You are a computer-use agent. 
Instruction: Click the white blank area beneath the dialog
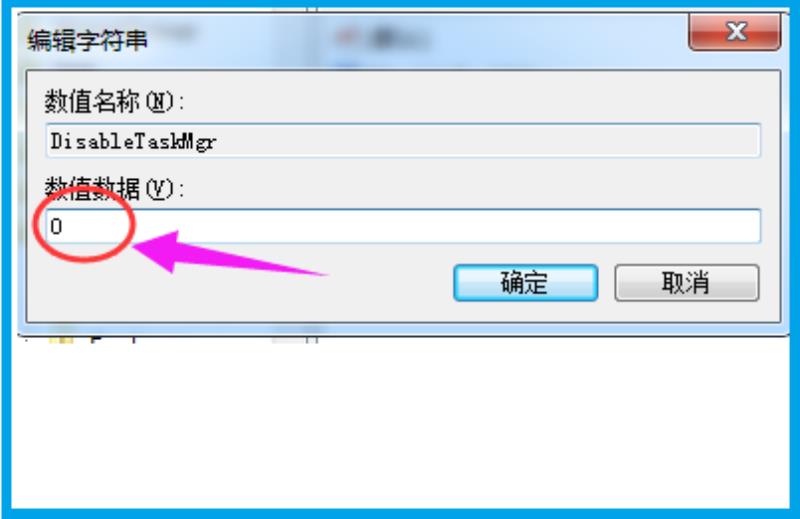pyautogui.click(x=401, y=424)
